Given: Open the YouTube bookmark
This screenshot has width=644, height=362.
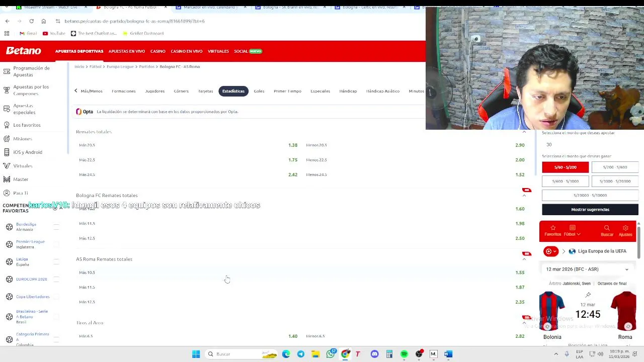Looking at the screenshot, I should pos(54,33).
